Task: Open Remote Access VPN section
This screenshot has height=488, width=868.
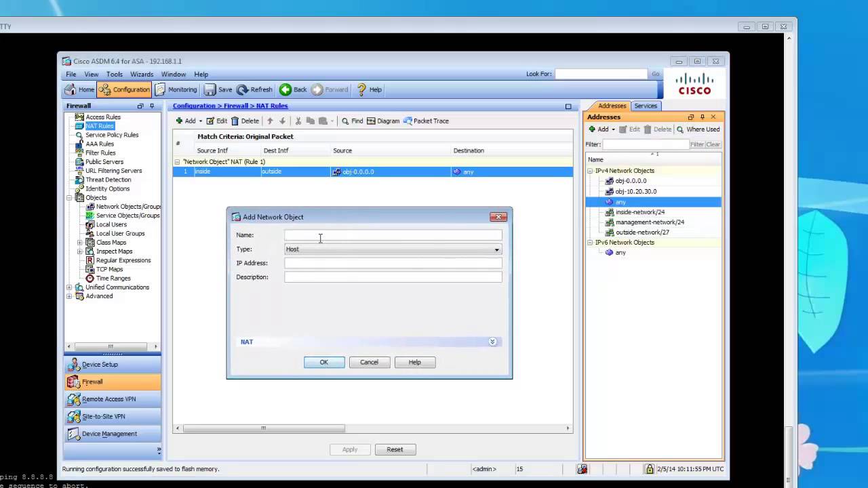Action: click(x=113, y=399)
